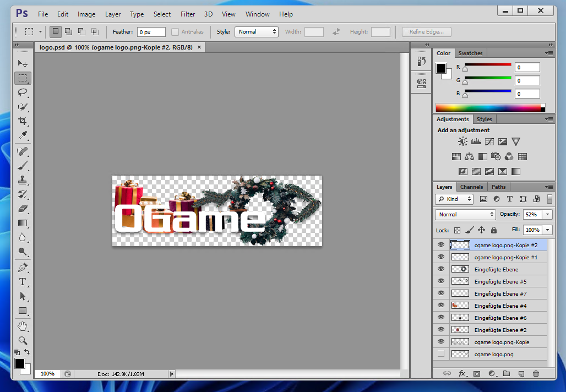566x392 pixels.
Task: Select the Eraser tool
Action: pos(23,209)
